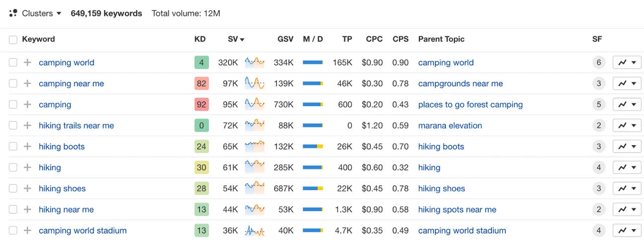Open trend chart dropdown for camping row
Viewport: 644px width, 240px height.
[x=627, y=105]
